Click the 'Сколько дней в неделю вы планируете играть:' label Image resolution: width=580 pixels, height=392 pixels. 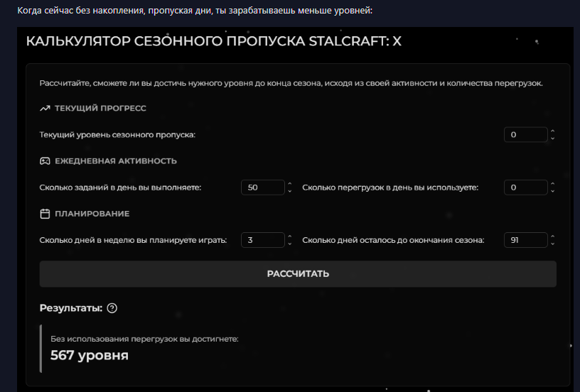(x=133, y=240)
